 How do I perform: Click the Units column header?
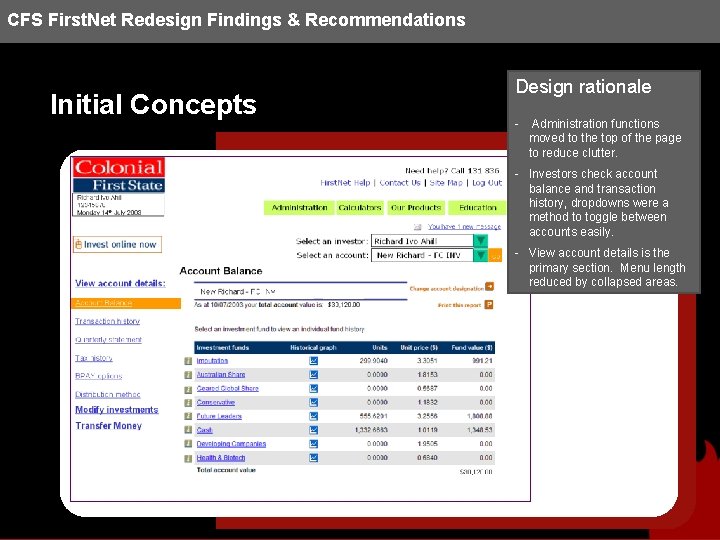380,348
